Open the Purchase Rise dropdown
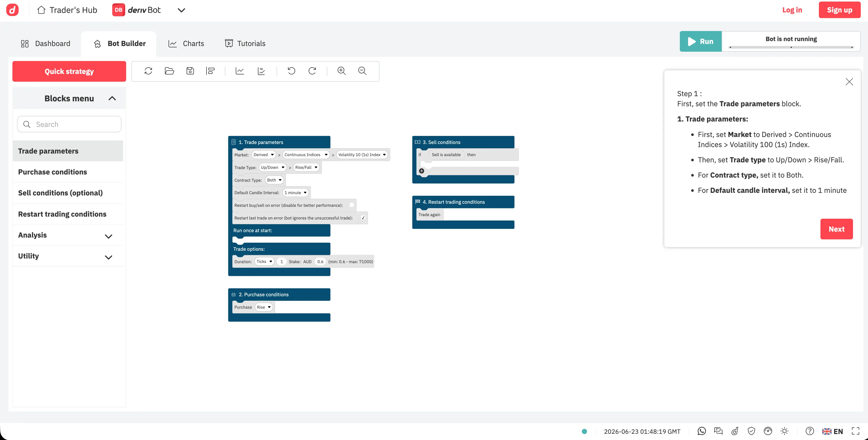Image resolution: width=868 pixels, height=440 pixels. 264,307
